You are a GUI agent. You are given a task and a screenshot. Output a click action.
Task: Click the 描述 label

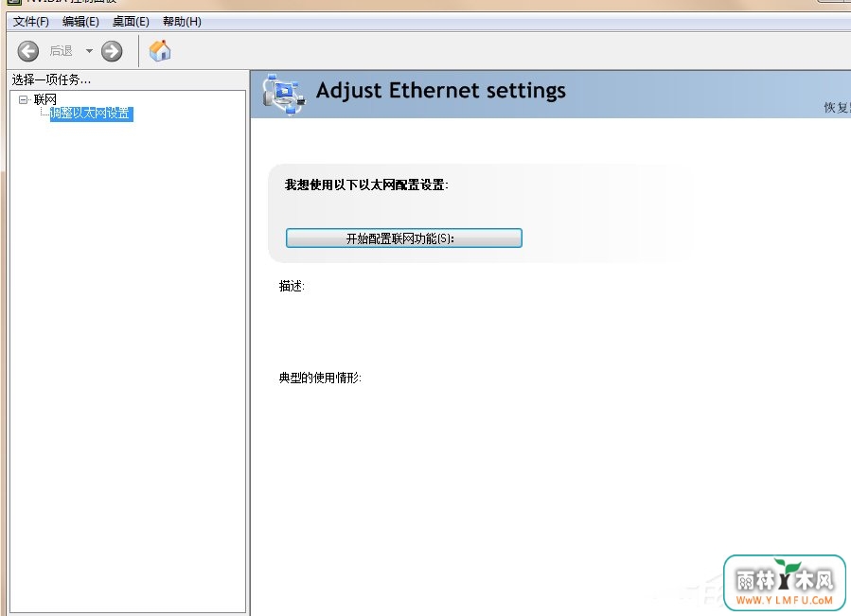tap(292, 286)
